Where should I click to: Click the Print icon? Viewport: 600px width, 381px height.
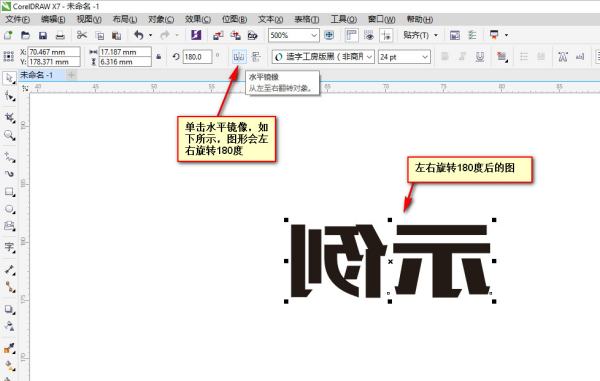(x=60, y=36)
